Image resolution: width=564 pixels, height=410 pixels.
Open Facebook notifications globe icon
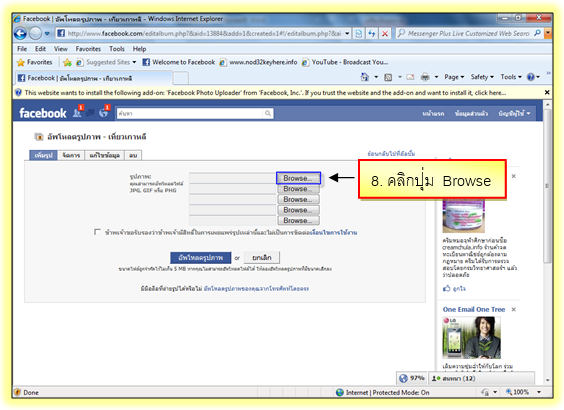[104, 113]
